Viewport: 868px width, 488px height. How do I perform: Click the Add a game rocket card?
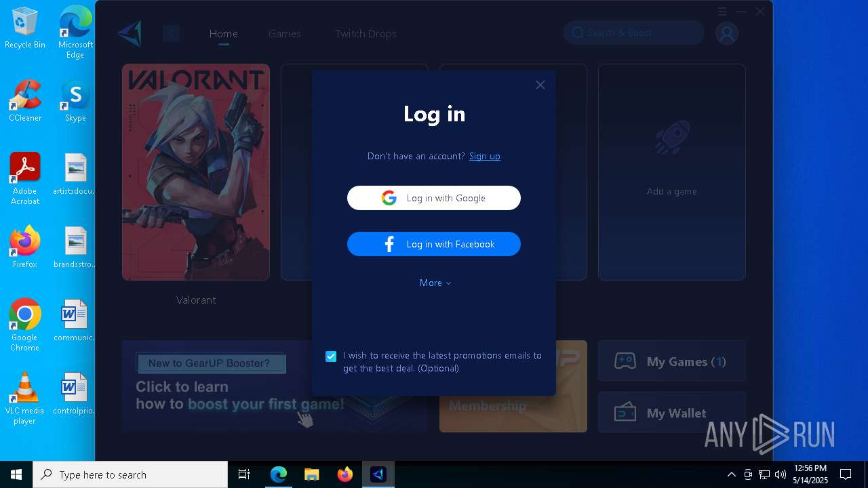(x=672, y=172)
